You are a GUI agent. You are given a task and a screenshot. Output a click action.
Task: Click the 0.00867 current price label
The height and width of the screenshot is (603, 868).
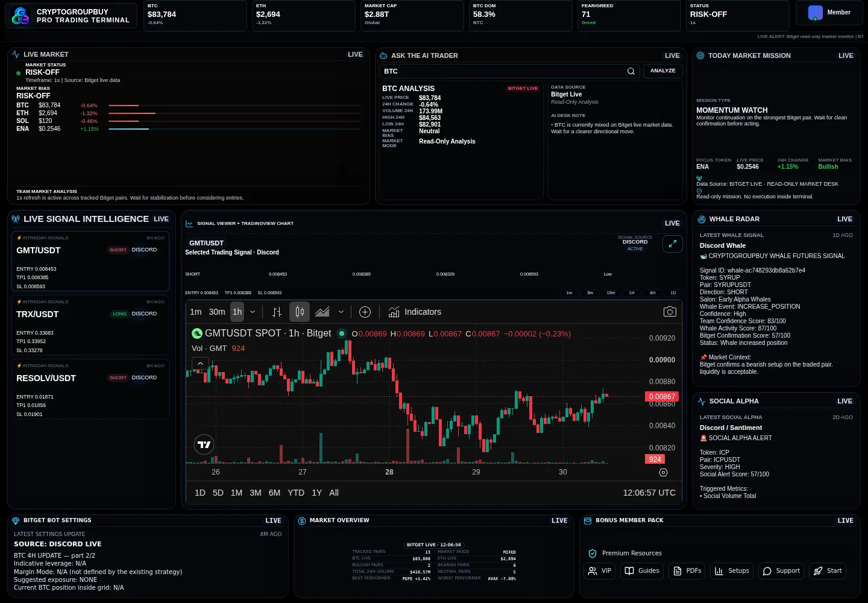[662, 397]
